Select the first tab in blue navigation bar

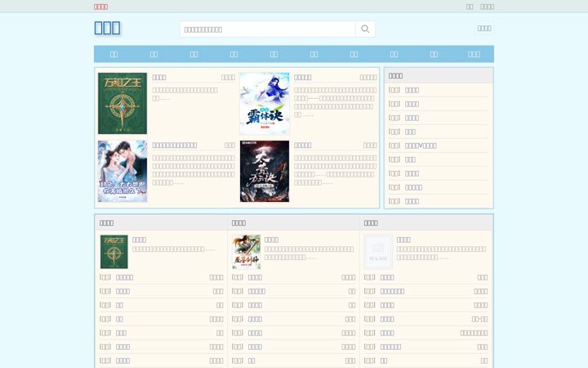(114, 54)
